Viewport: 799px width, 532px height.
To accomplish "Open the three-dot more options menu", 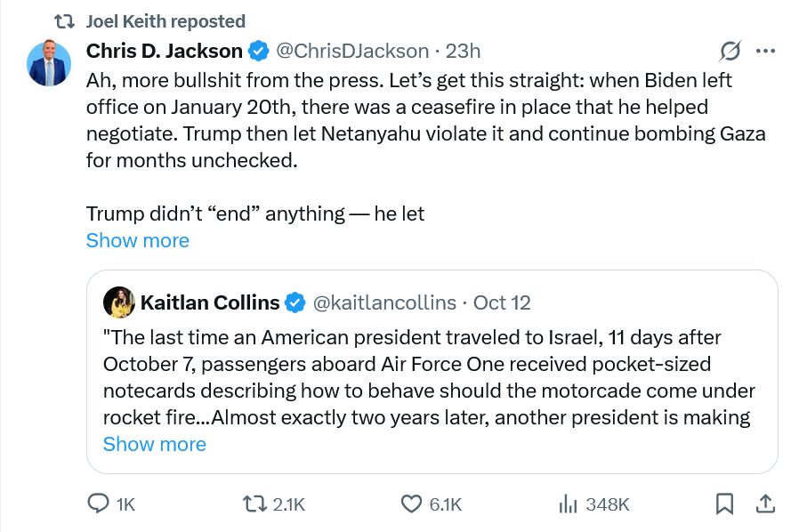I will pos(765,51).
